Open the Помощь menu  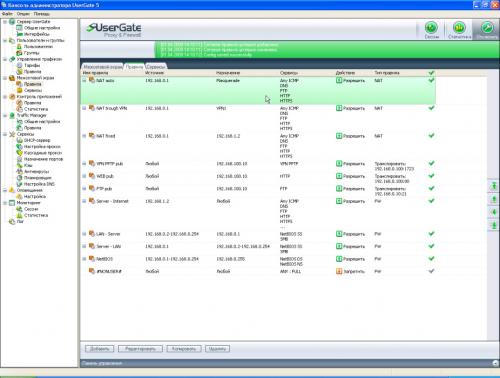point(42,14)
